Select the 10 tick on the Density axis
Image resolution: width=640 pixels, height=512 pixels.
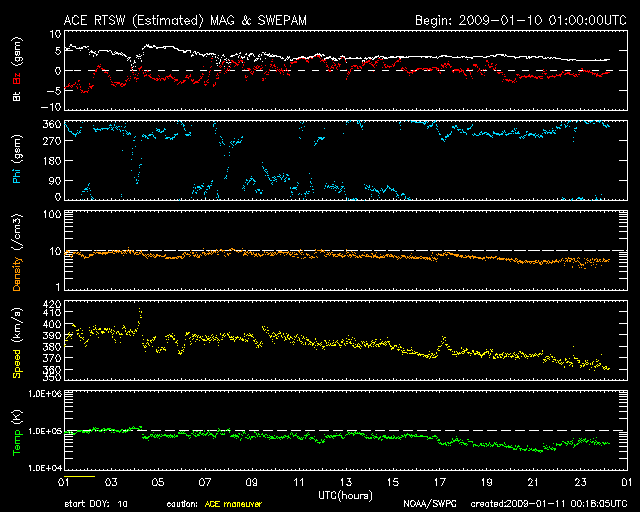(x=55, y=252)
